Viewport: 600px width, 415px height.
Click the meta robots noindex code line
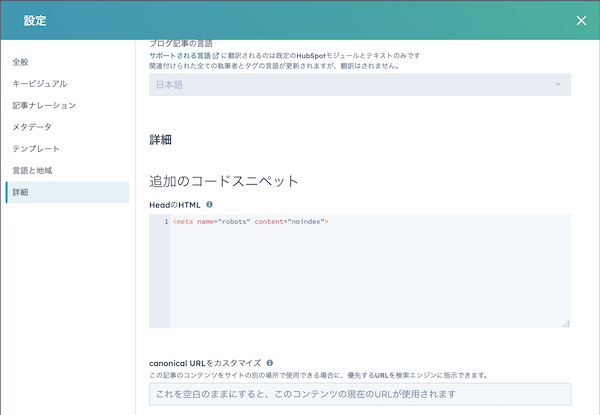(250, 222)
